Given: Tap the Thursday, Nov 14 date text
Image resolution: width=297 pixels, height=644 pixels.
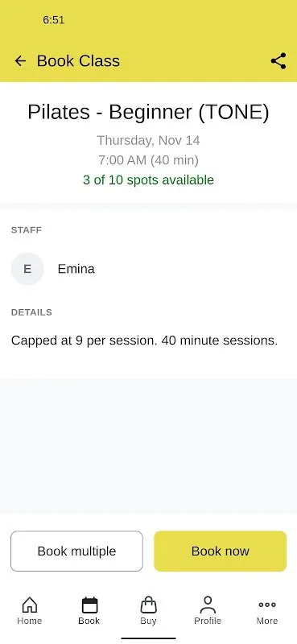Looking at the screenshot, I should pos(148,140).
